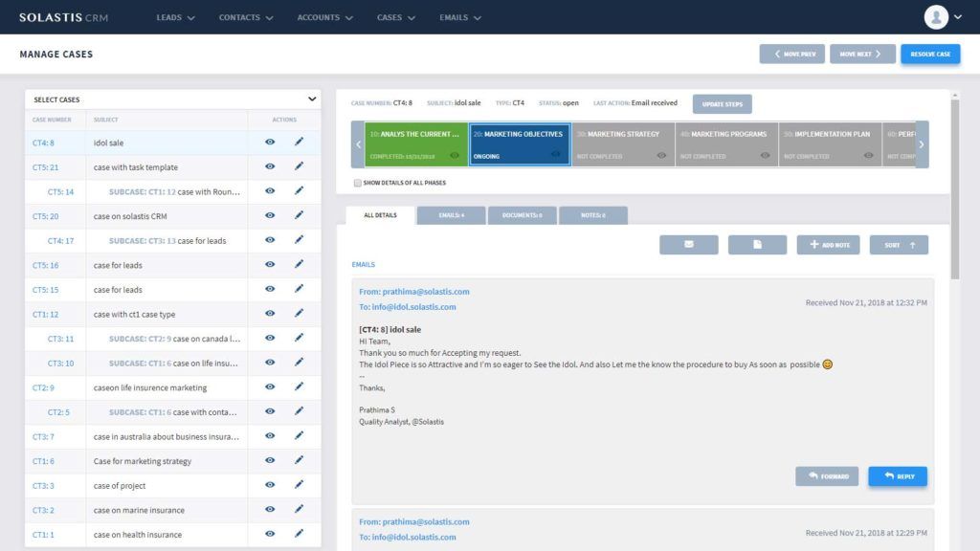Open the Cases dropdown menu
The height and width of the screenshot is (551, 980).
click(x=395, y=17)
